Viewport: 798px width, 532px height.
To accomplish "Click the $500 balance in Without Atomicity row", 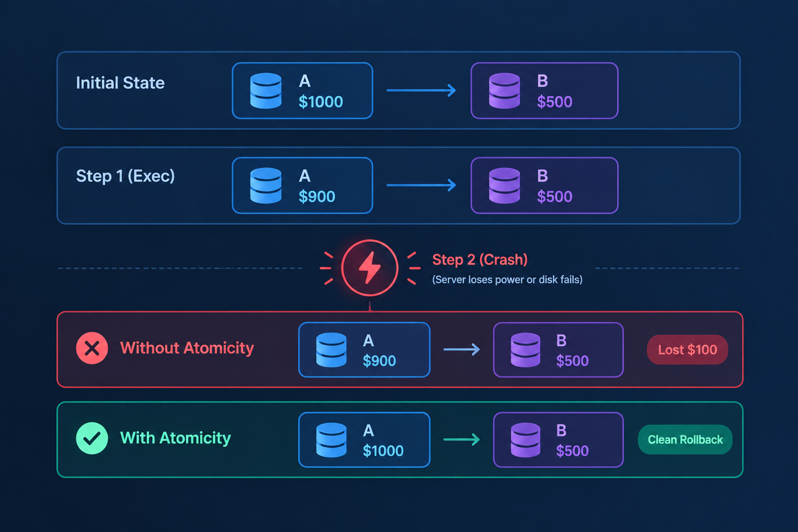I will (x=572, y=361).
